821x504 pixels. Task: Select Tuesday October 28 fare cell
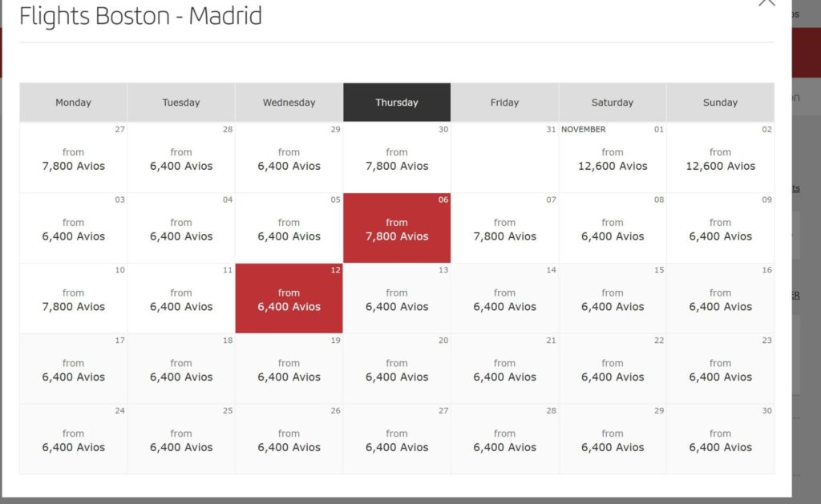coord(181,158)
